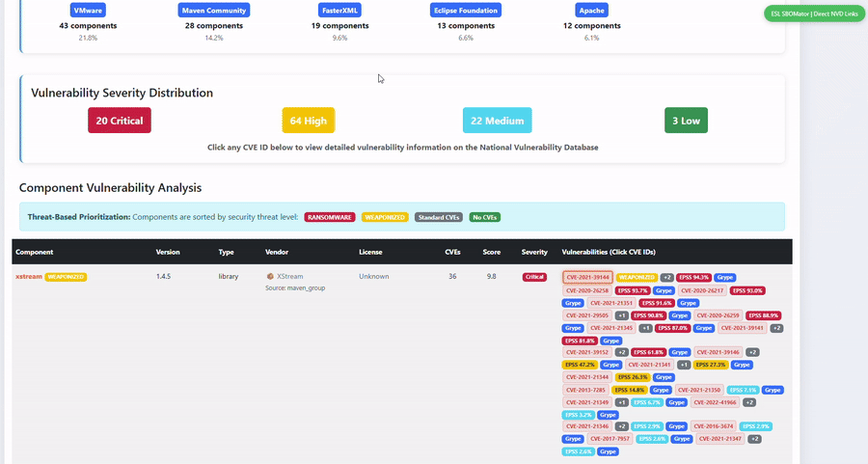Viewport: 868px width, 464px height.
Task: Open the CVE-2021-39152 link
Action: [x=587, y=352]
